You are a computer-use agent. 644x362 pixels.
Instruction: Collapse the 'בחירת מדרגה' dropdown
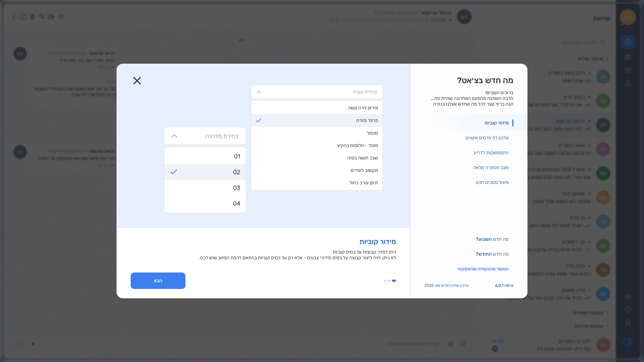174,136
